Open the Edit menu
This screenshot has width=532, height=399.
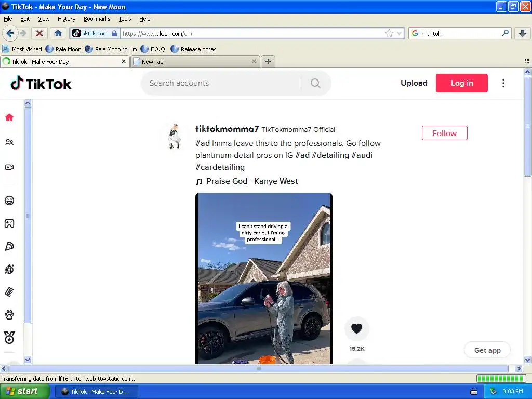click(x=25, y=19)
